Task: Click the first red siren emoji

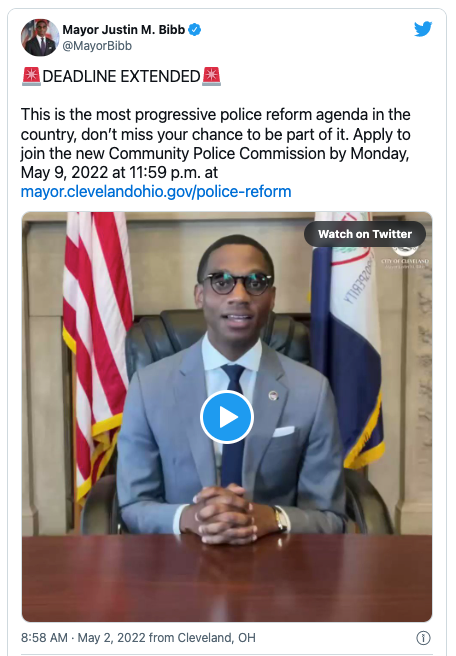Action: (x=31, y=76)
